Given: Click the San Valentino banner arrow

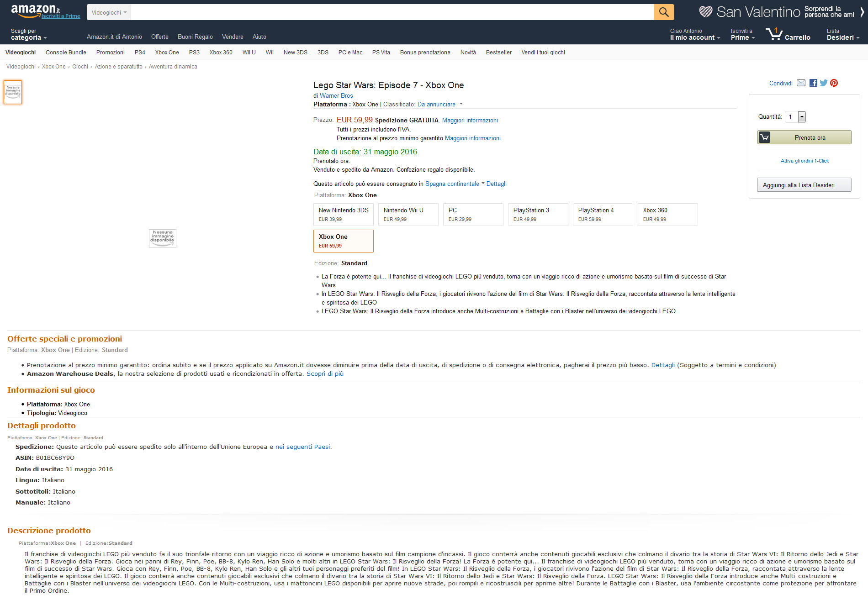Looking at the screenshot, I should (x=862, y=11).
